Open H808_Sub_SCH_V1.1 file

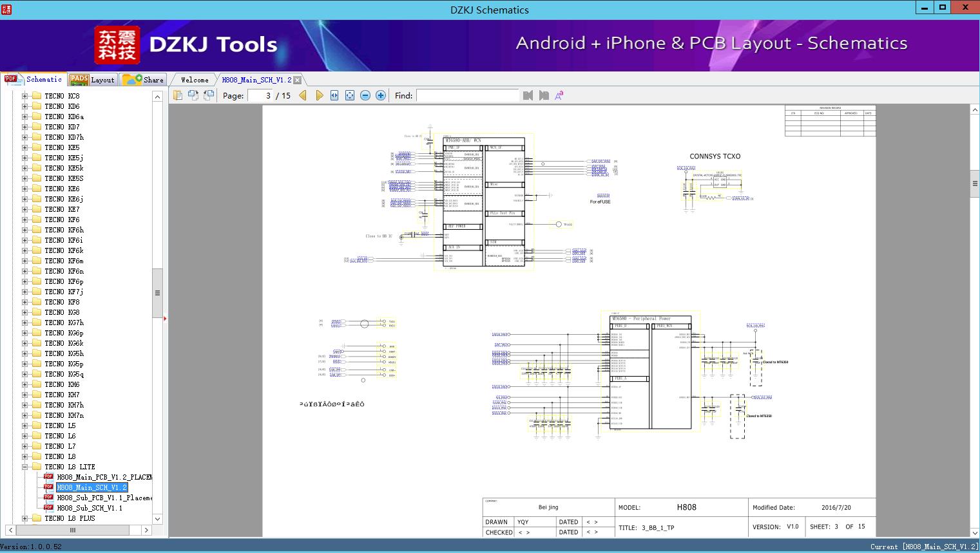[x=89, y=508]
